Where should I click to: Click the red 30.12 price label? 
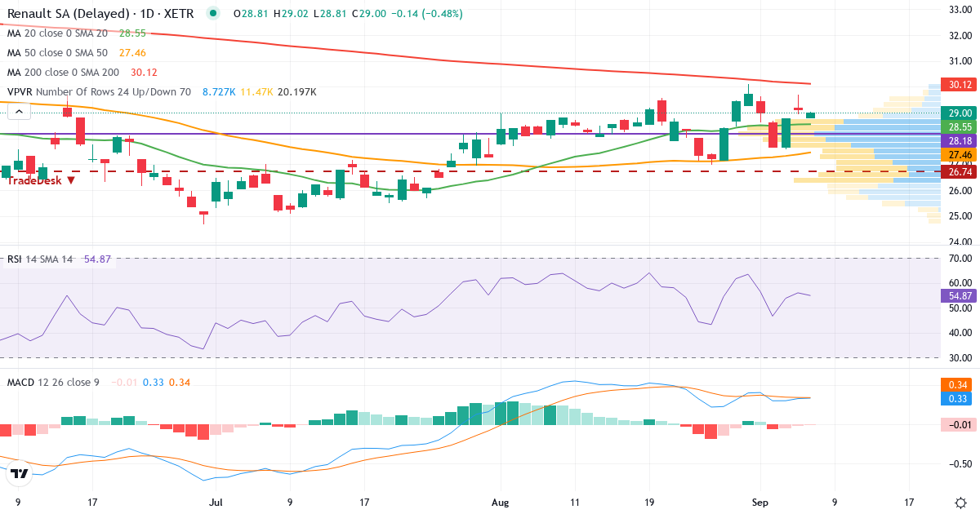pos(959,85)
